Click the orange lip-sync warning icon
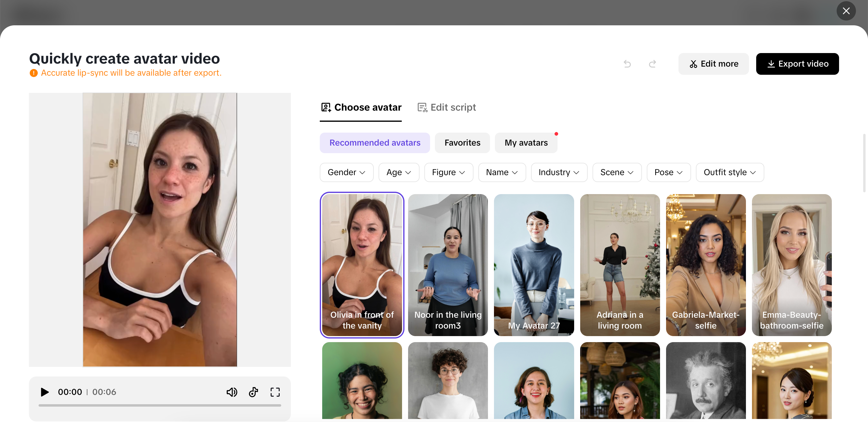Screen dimensions: 868x422 click(x=33, y=73)
